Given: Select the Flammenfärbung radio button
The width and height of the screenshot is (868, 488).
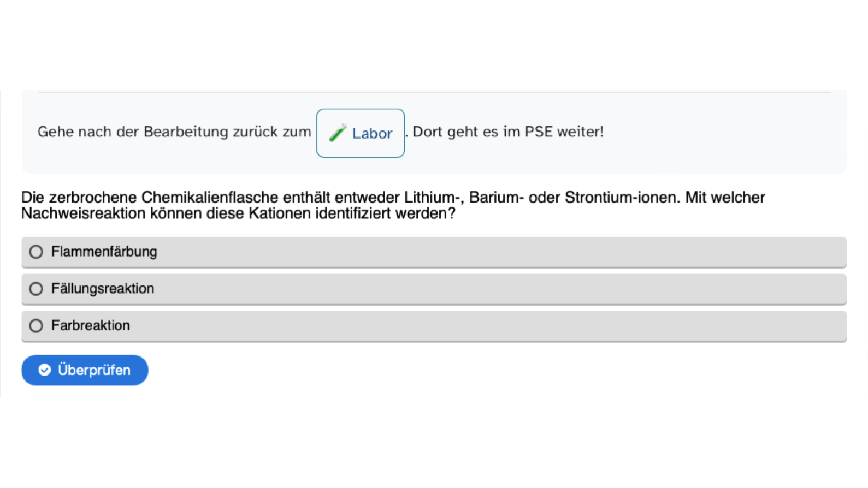Looking at the screenshot, I should (36, 252).
